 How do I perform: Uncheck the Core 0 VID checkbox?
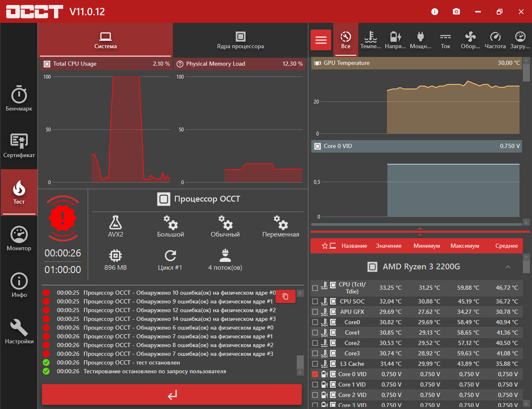point(315,374)
